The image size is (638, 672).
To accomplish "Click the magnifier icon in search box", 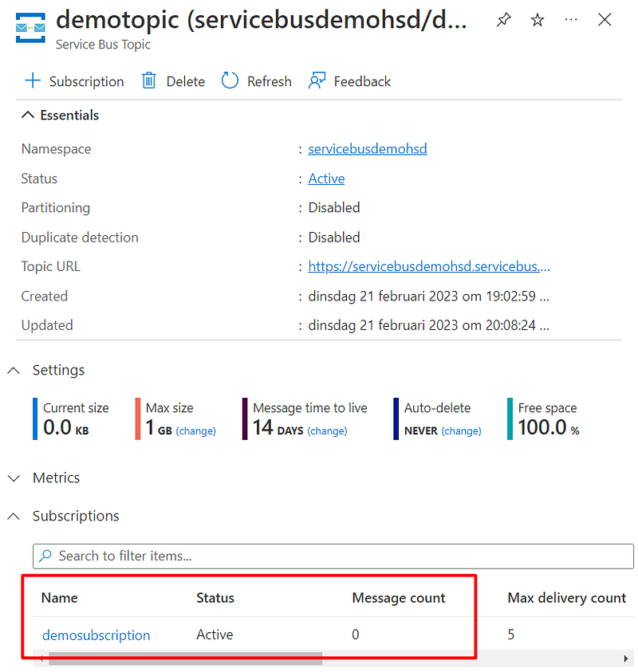I will coord(45,556).
